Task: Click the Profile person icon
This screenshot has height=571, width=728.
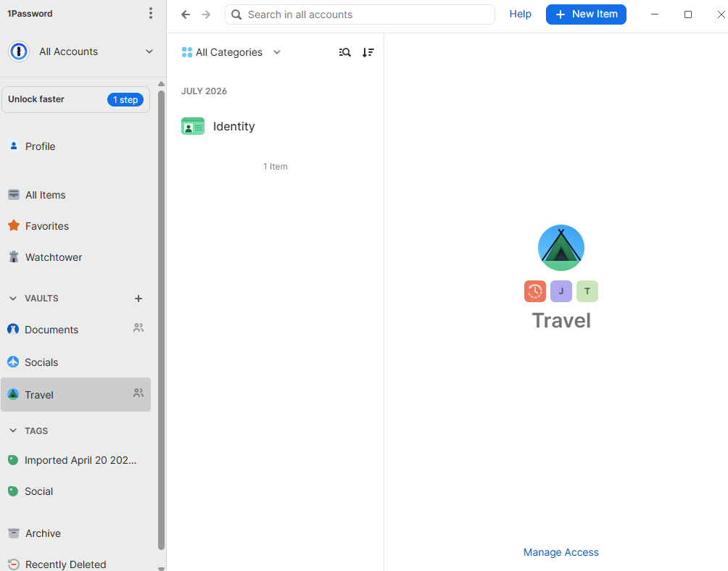Action: tap(14, 146)
